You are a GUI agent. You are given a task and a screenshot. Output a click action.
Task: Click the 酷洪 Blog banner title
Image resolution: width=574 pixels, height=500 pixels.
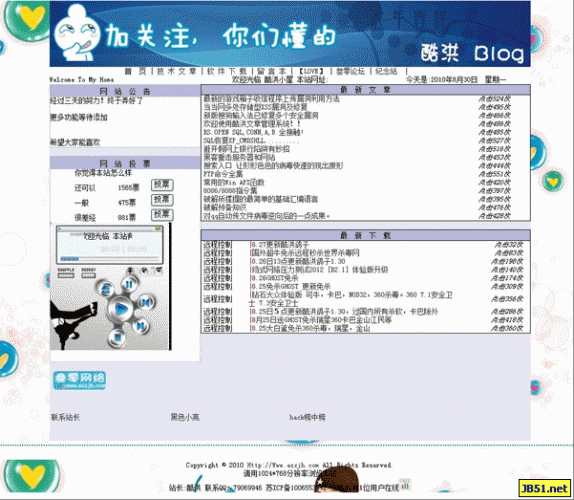click(x=472, y=53)
